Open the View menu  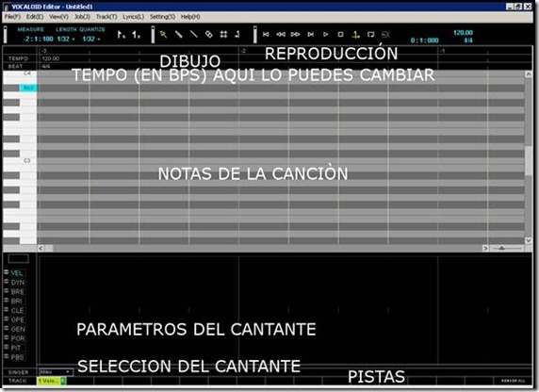click(58, 17)
